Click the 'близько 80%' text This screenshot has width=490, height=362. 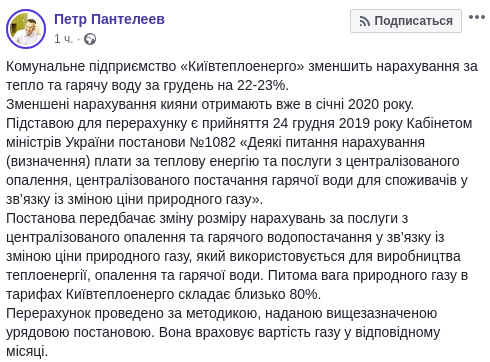coord(277,294)
